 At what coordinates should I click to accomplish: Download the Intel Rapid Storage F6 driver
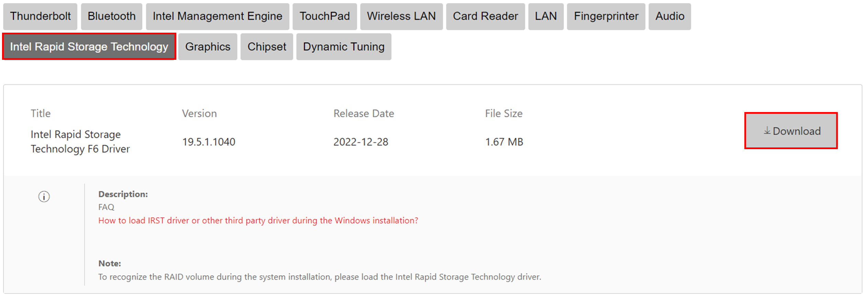(791, 131)
